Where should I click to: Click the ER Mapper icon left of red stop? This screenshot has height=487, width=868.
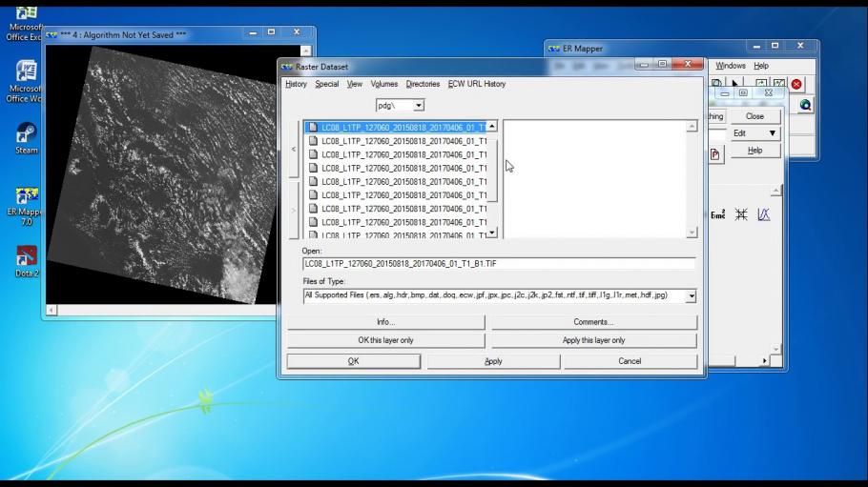(779, 84)
